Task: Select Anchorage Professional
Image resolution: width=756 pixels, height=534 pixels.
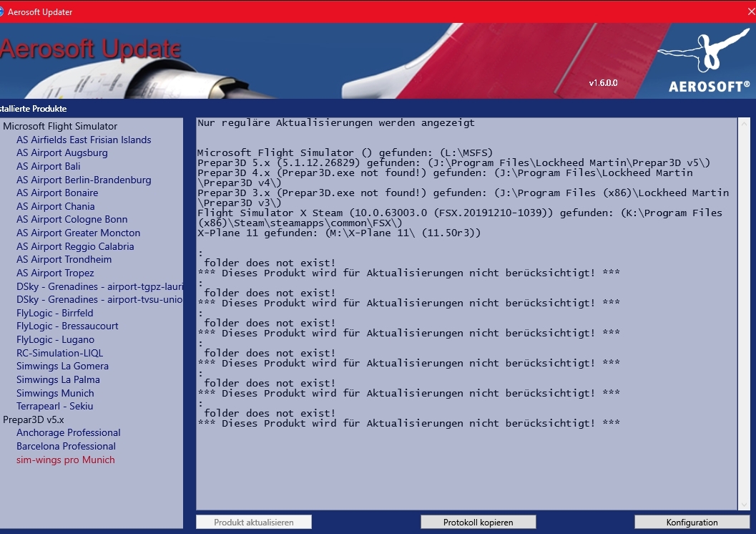Action: click(x=69, y=432)
